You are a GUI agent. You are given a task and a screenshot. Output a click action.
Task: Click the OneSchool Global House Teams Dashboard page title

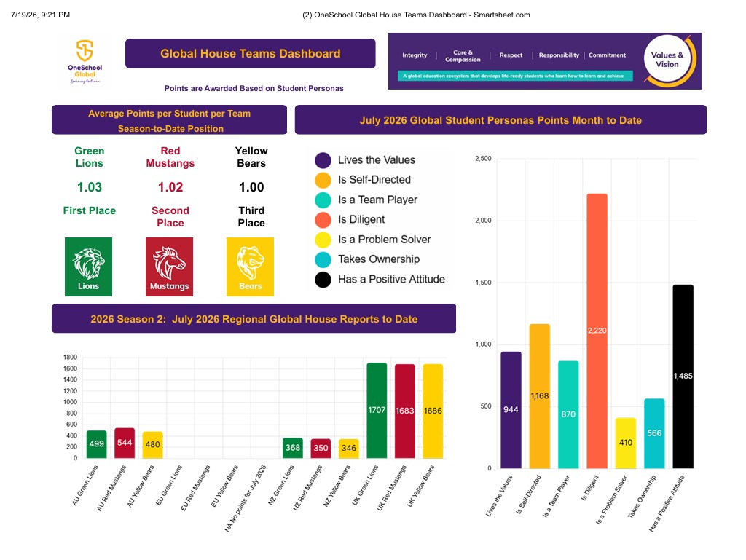pyautogui.click(x=416, y=15)
